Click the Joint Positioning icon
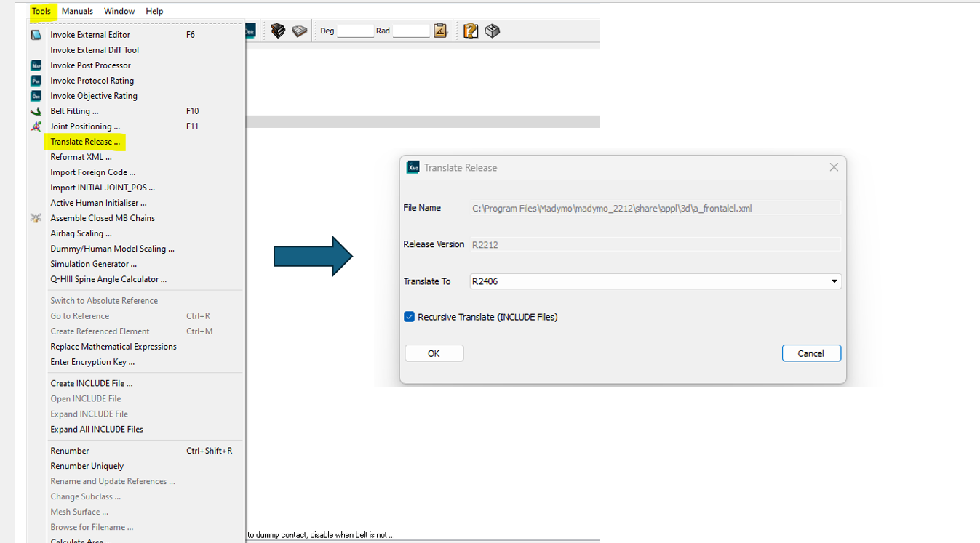Image resolution: width=980 pixels, height=543 pixels. pyautogui.click(x=35, y=126)
